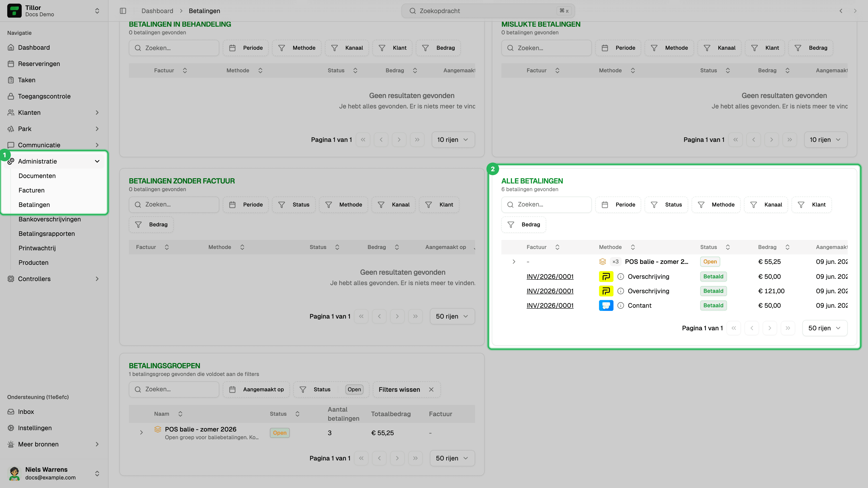
Task: Open Bankoverschrijvingen submenu item
Action: click(50, 219)
